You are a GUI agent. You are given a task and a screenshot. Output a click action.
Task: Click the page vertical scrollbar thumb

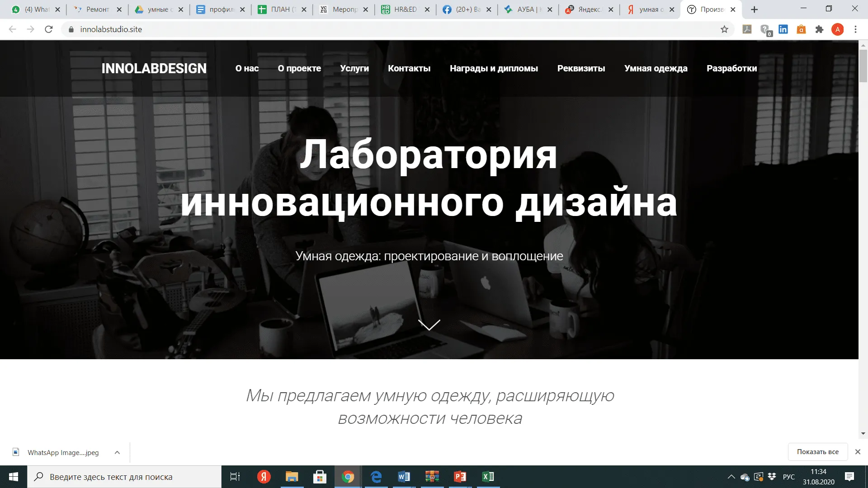tap(863, 67)
